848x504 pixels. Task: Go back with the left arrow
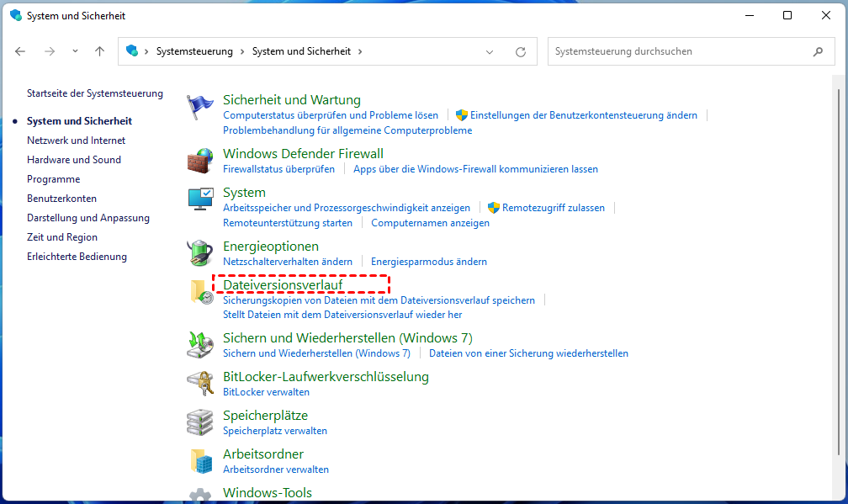click(x=20, y=51)
